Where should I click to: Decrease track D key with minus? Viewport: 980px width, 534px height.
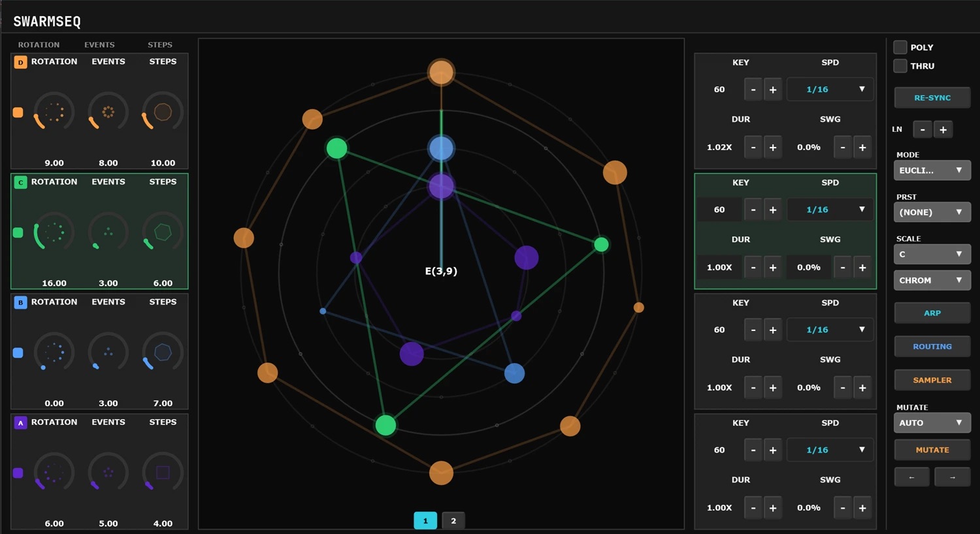point(753,89)
